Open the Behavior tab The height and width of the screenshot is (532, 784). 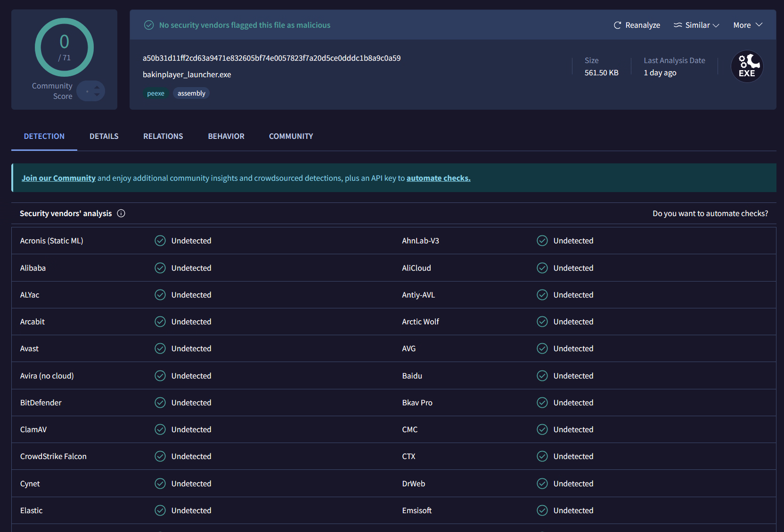click(226, 136)
